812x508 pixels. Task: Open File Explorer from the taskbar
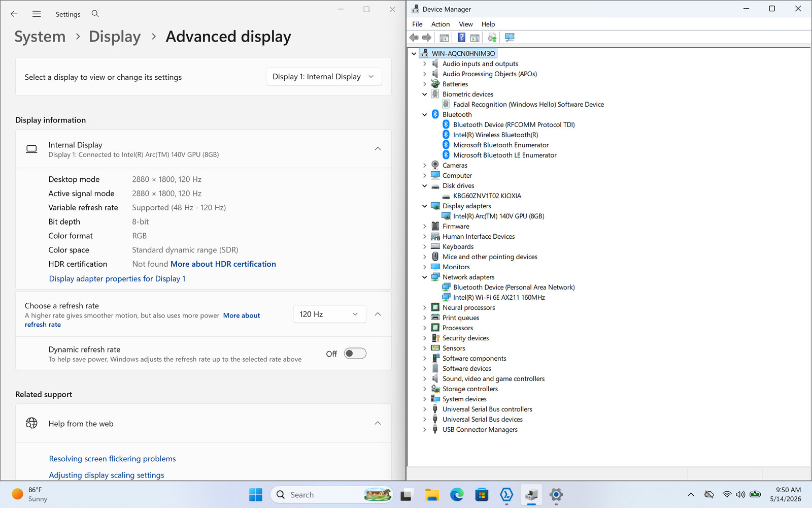[x=432, y=494]
